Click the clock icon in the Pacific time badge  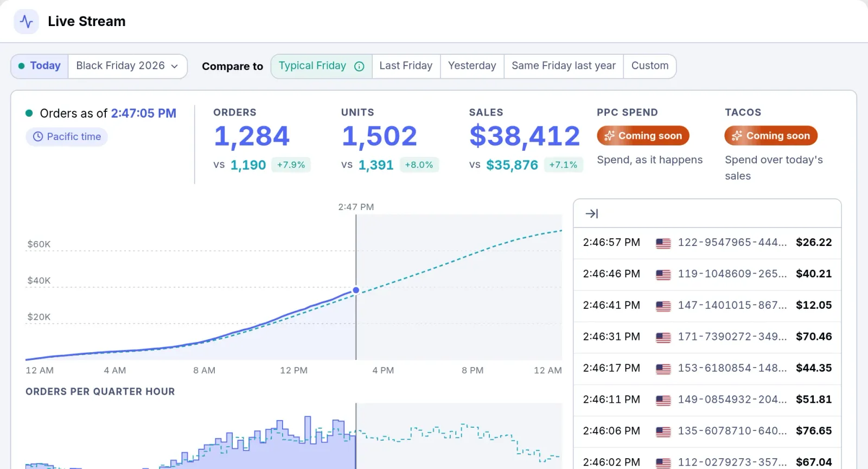click(38, 137)
